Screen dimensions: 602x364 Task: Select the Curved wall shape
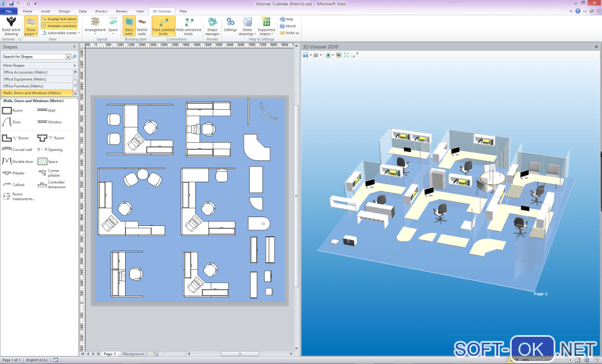pyautogui.click(x=17, y=149)
